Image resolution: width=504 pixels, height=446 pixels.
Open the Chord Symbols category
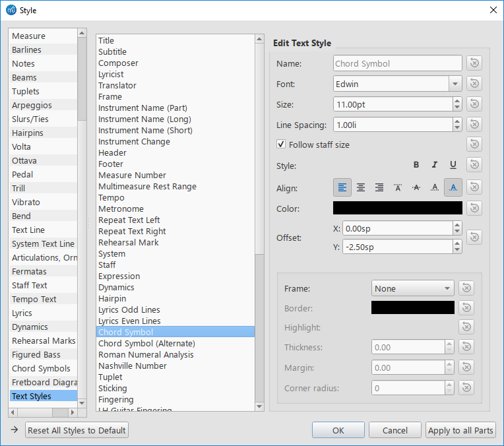point(44,369)
